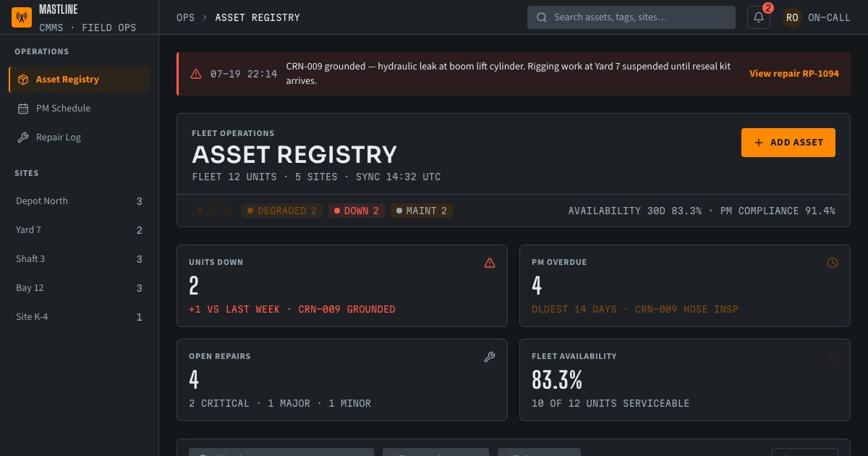868x456 pixels.
Task: Open the Fleet Availability card
Action: (685, 380)
